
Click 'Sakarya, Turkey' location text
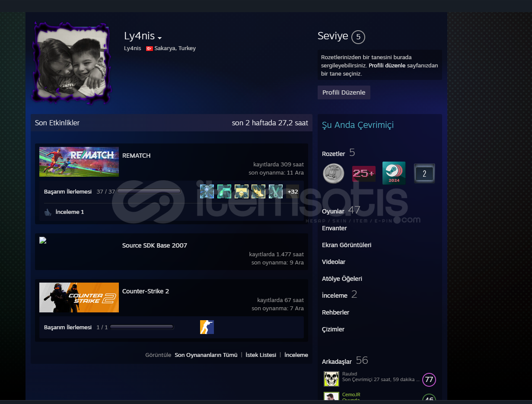[x=175, y=48]
